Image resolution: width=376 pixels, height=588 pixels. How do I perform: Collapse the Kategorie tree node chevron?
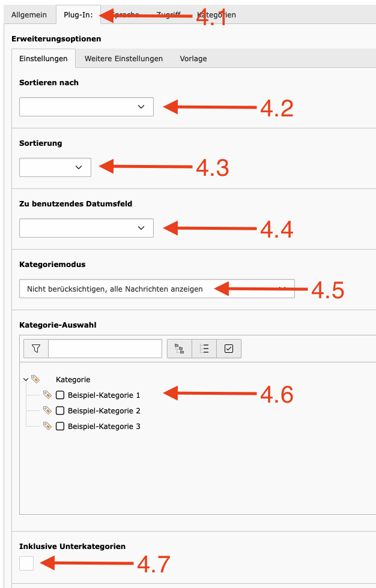(26, 379)
